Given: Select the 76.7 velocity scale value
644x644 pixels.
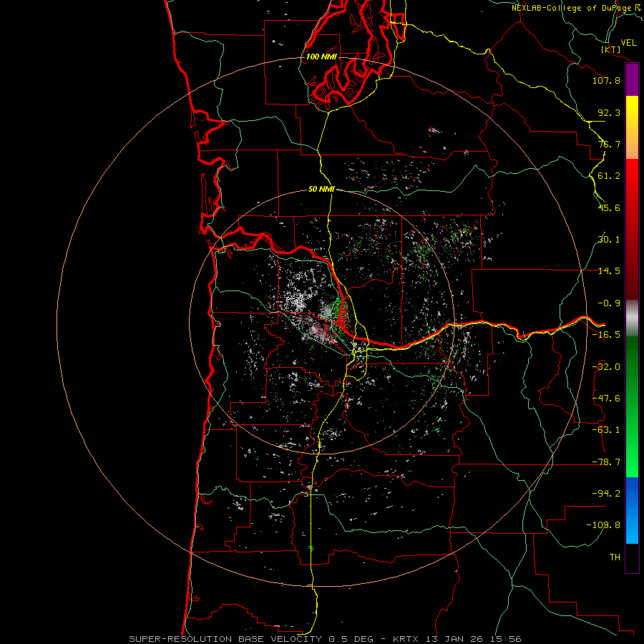Looking at the screenshot, I should 609,144.
